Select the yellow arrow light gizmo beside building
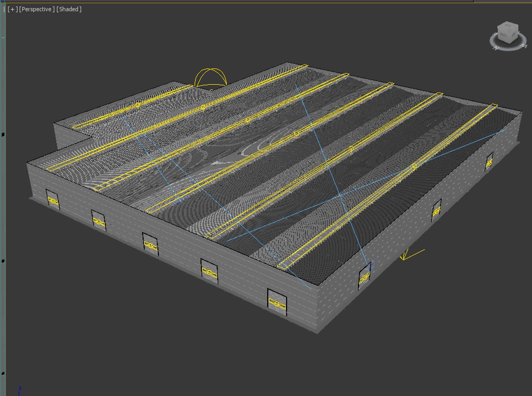This screenshot has height=396, width=532. [x=412, y=254]
